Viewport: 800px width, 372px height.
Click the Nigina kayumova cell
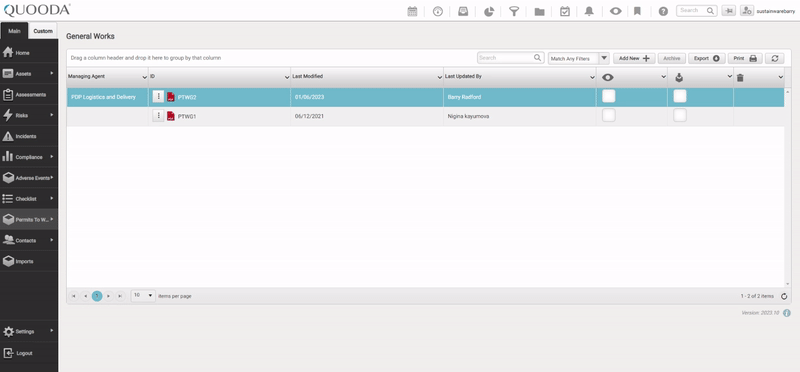pyautogui.click(x=519, y=116)
